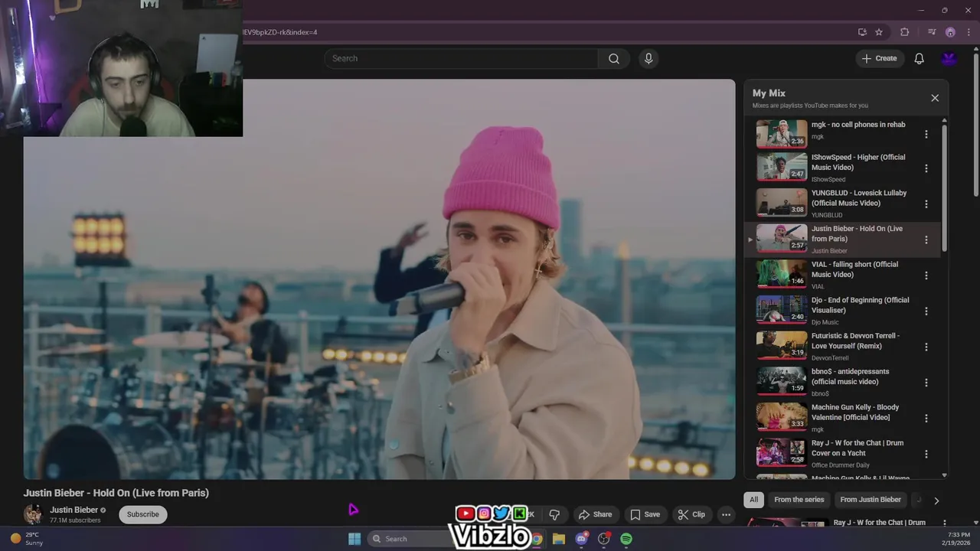The width and height of the screenshot is (980, 551).
Task: Select the All filter chip
Action: [x=753, y=500]
